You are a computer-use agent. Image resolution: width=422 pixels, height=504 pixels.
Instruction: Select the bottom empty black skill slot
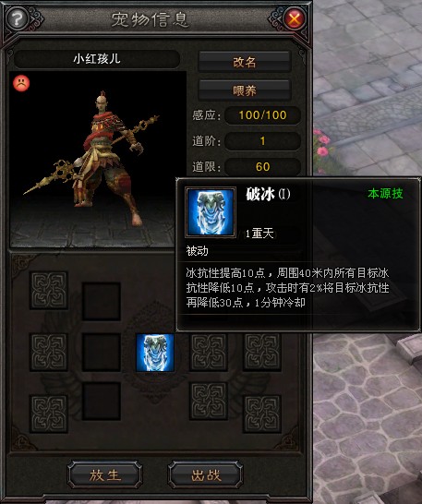(x=102, y=402)
